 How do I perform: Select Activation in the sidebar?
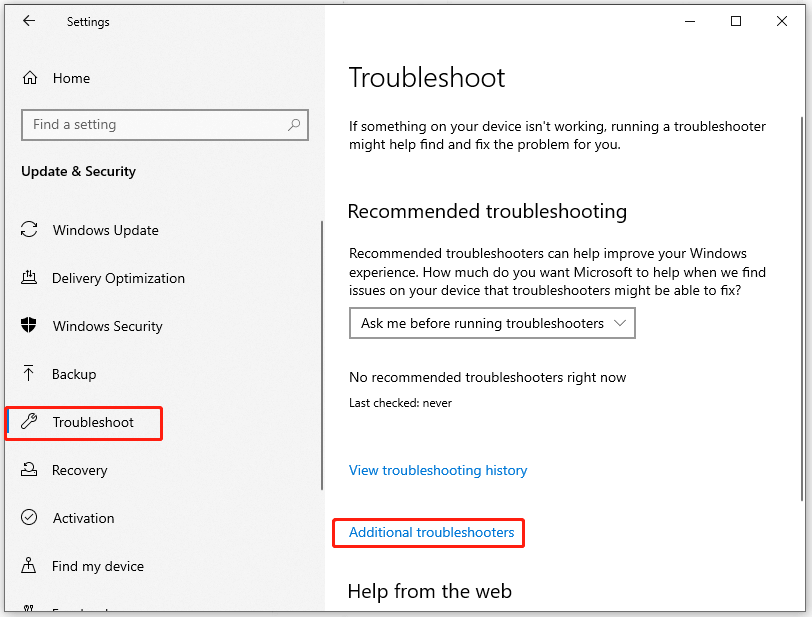[x=83, y=518]
